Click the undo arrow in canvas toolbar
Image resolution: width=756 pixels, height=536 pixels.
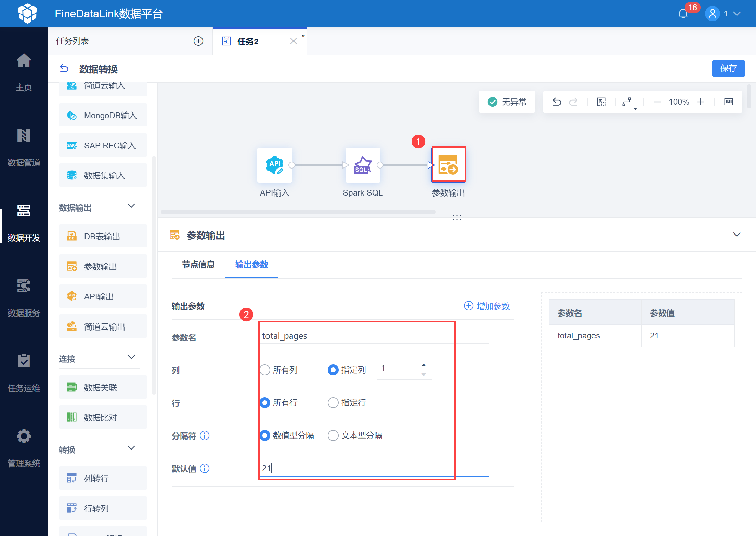pos(557,102)
